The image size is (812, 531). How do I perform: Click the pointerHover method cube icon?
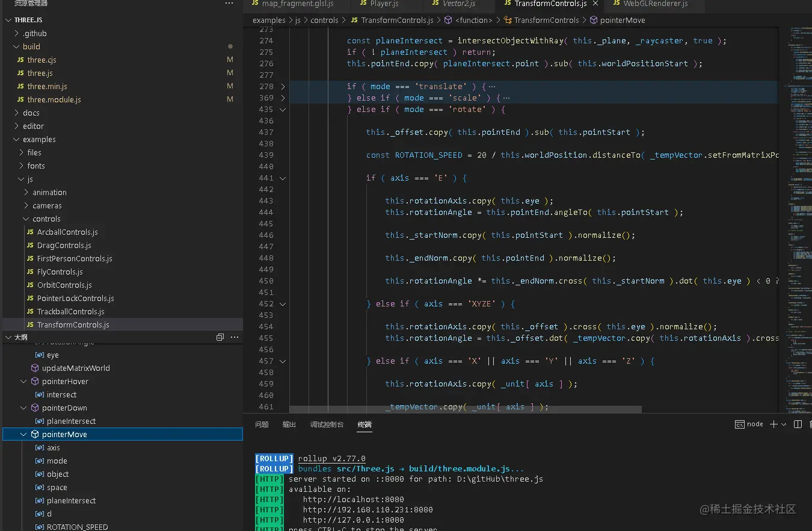(35, 381)
